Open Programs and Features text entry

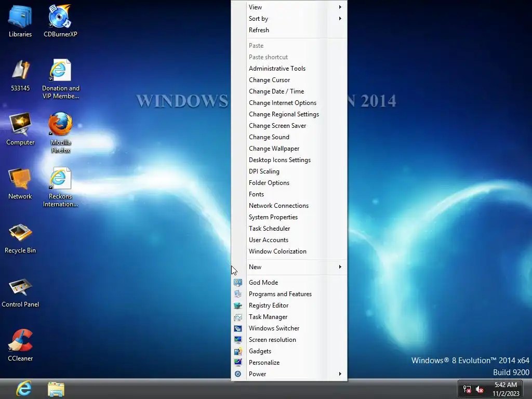pos(280,294)
